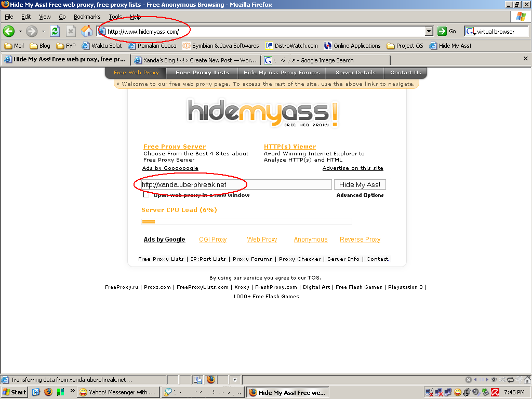
Task: Click the Firefox icon in status bar
Action: click(211, 379)
